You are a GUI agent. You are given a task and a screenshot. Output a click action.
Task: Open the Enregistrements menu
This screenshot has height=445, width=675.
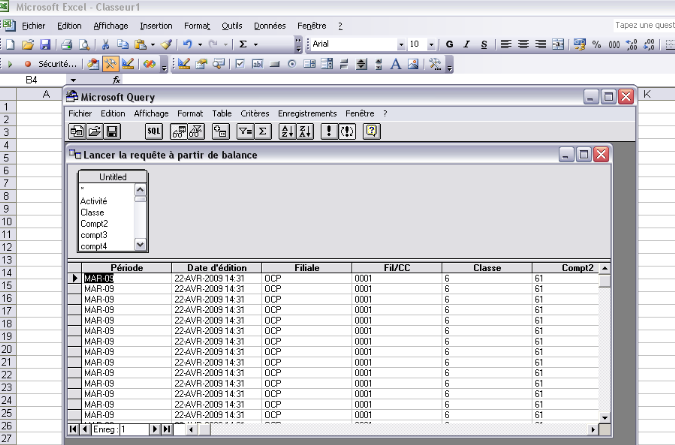tap(307, 113)
